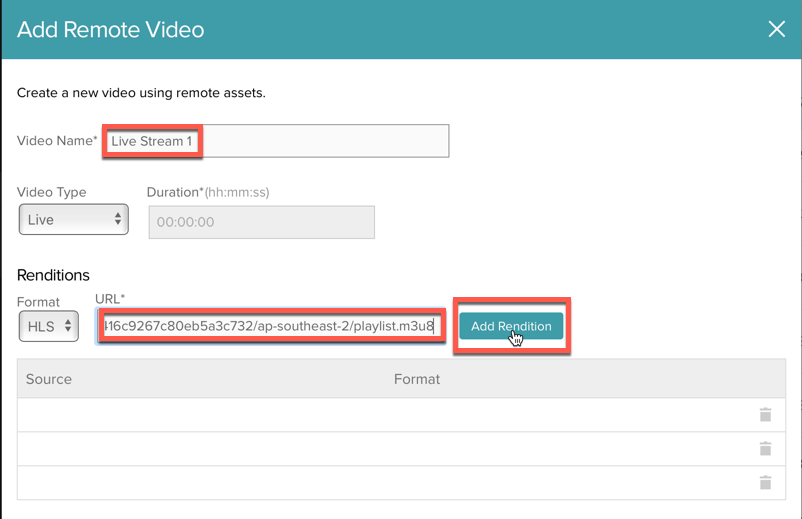Delete the third rendition row

tap(765, 482)
